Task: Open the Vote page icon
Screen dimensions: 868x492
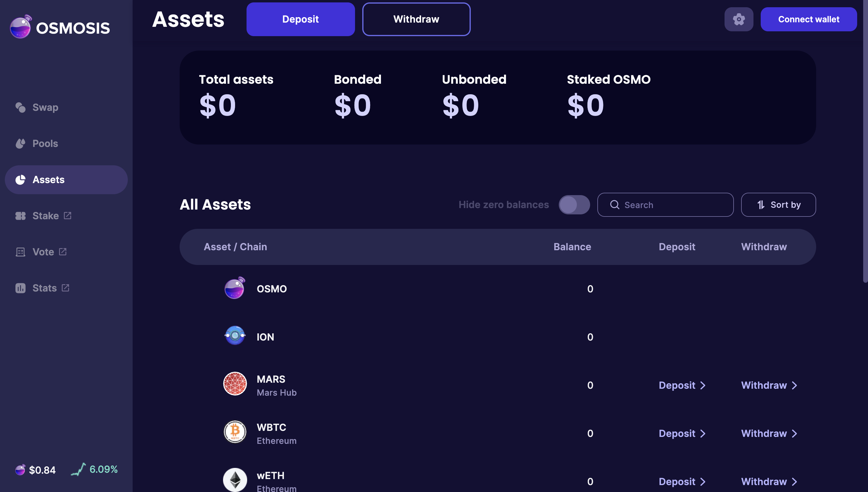Action: pos(20,251)
